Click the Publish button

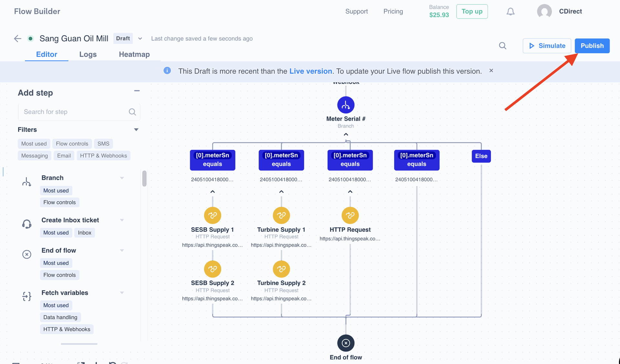coord(592,46)
